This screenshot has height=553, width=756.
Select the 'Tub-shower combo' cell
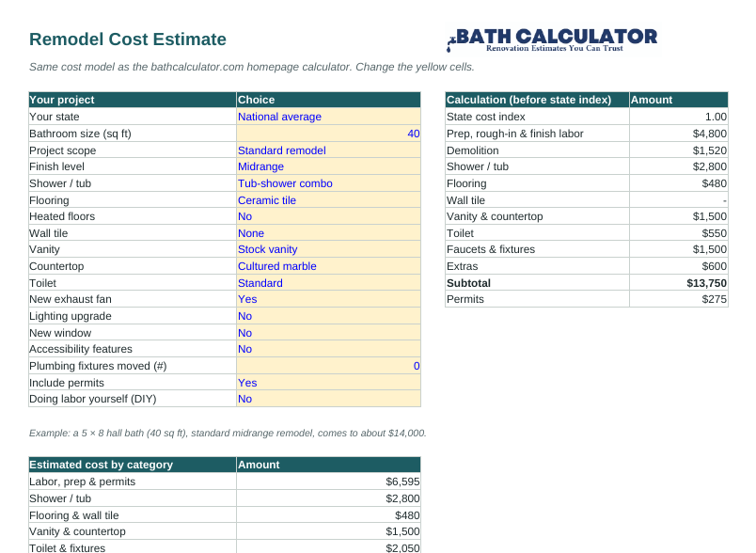point(328,183)
